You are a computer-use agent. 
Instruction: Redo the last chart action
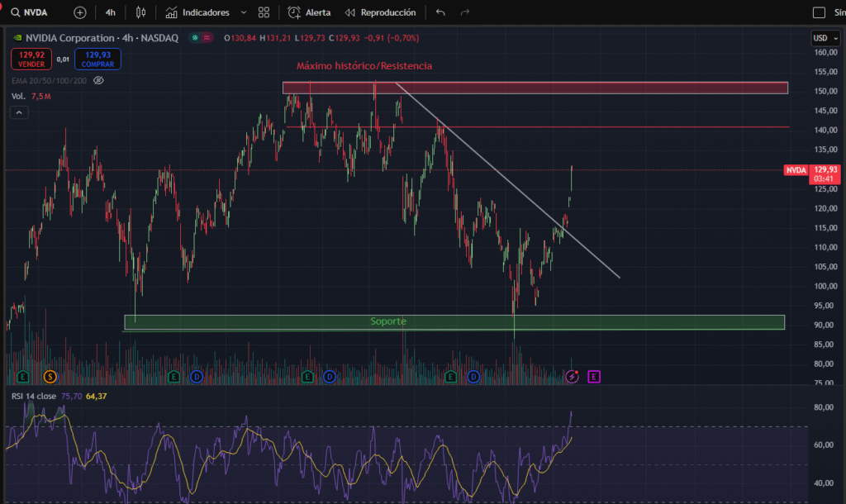464,12
